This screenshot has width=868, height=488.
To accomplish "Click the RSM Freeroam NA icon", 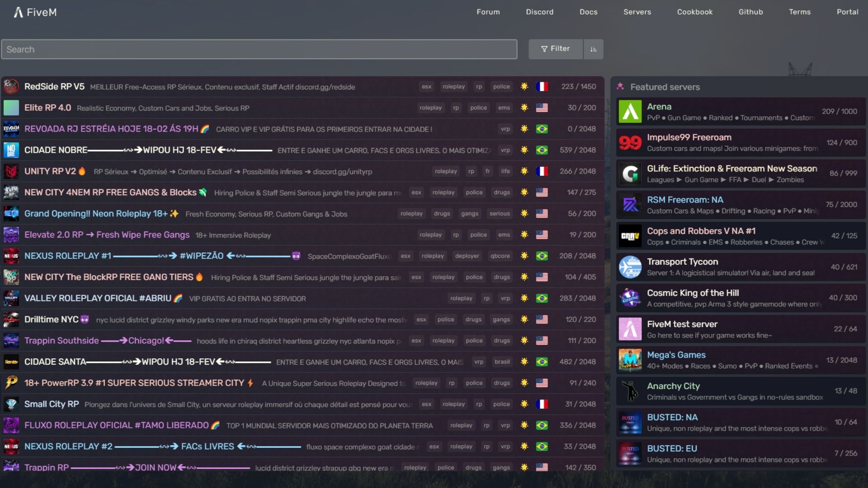I will [630, 205].
